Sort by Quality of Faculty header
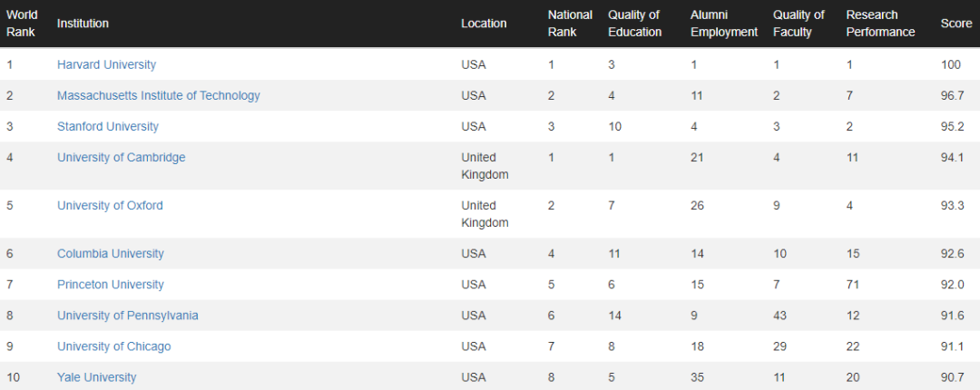 click(x=799, y=23)
